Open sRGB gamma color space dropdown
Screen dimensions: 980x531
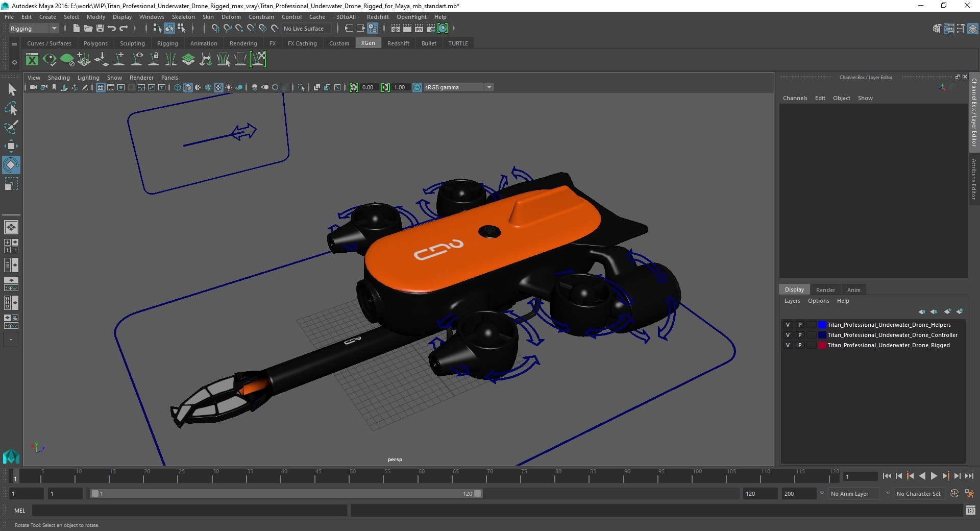pos(458,87)
